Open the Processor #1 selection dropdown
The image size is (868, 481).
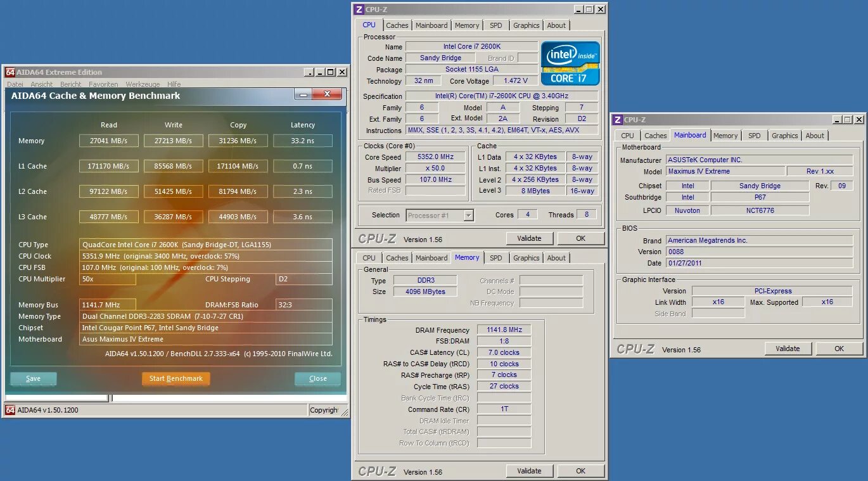click(x=468, y=215)
